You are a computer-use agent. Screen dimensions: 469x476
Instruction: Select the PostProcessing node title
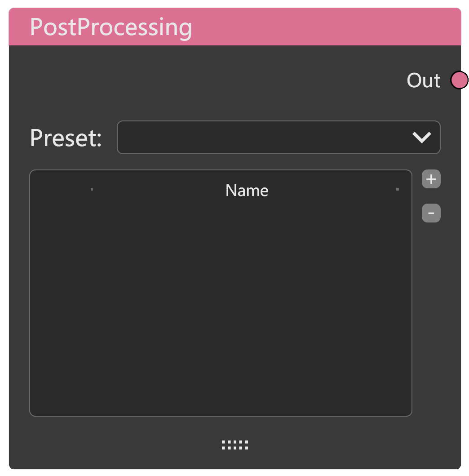point(111,27)
